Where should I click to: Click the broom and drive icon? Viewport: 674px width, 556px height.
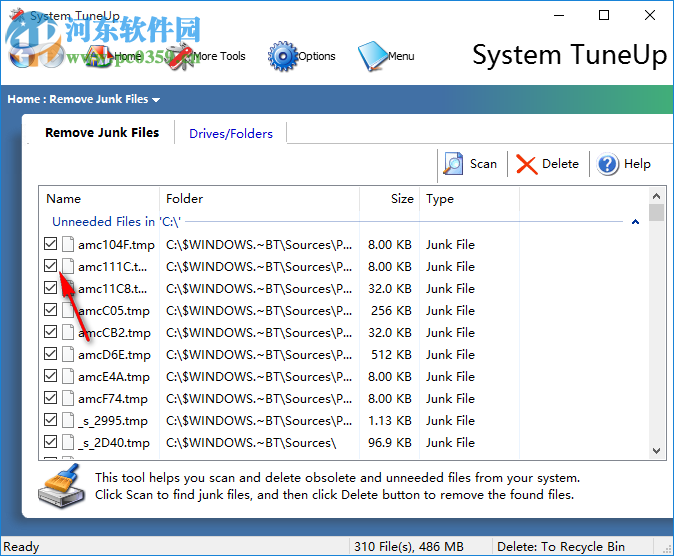point(61,486)
